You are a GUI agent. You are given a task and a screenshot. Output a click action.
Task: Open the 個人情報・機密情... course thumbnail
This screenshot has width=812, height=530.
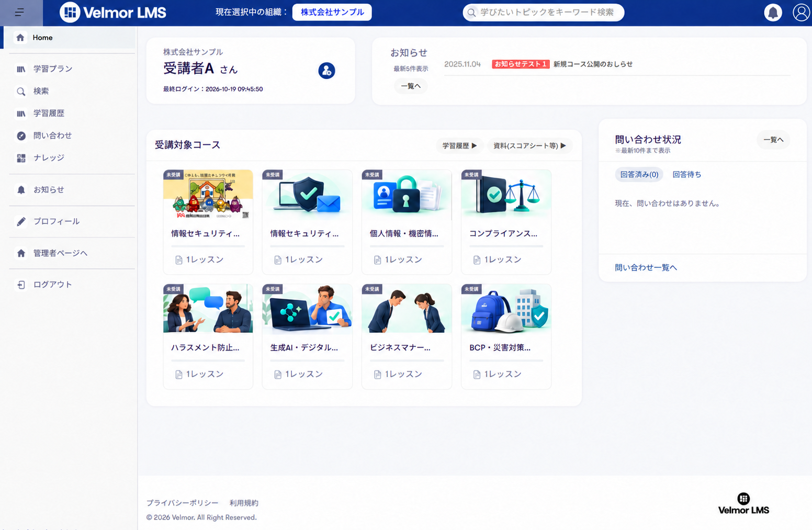[x=407, y=195]
